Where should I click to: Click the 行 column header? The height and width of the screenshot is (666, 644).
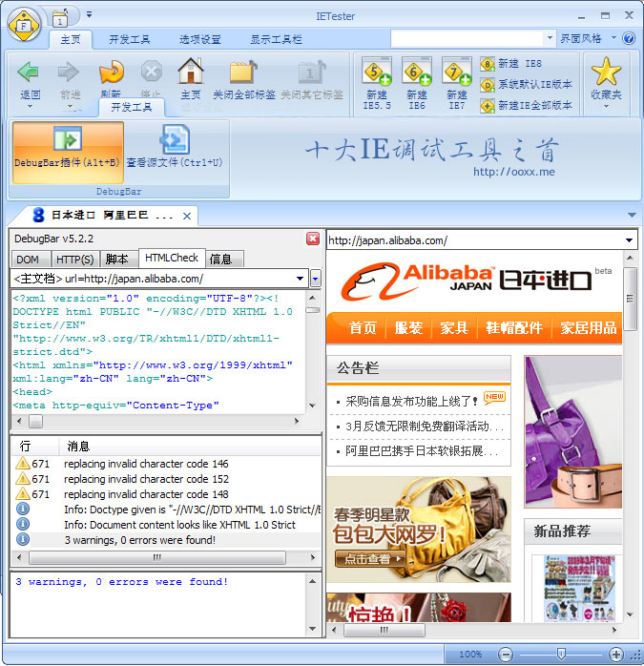pyautogui.click(x=35, y=446)
